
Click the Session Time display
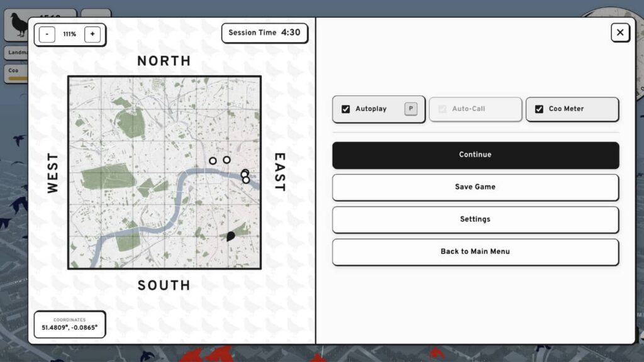coord(265,33)
